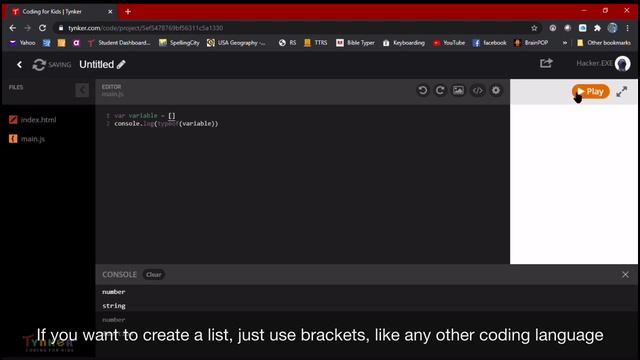Close the Coding for Kids tab
This screenshot has height=360, width=640.
click(x=110, y=12)
